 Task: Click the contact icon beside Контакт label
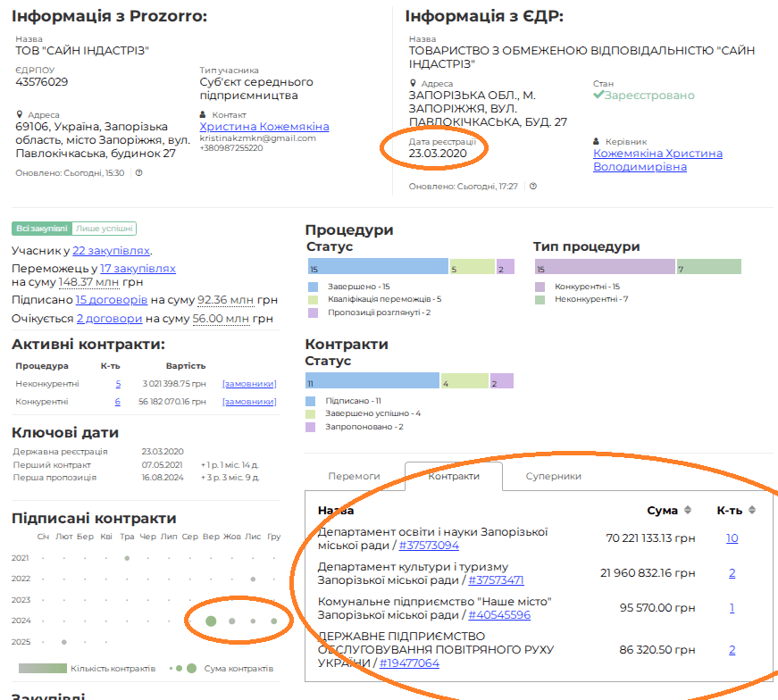coord(204,114)
